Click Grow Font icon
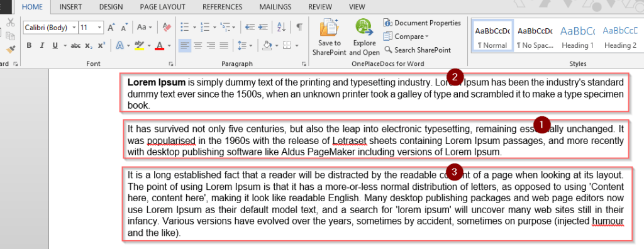 [111, 28]
